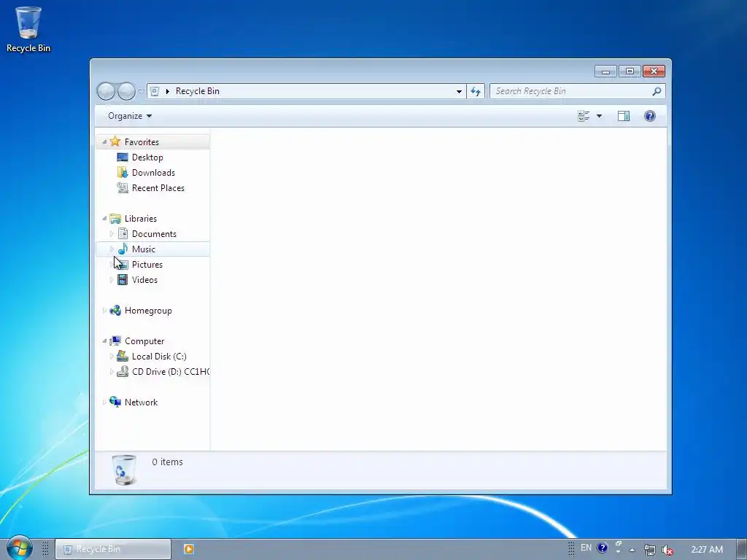
Task: Open the Videos library
Action: pos(145,279)
